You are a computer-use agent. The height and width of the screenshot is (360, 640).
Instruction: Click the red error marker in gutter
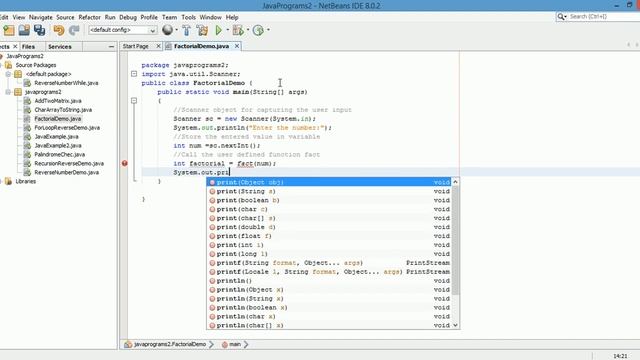124,163
